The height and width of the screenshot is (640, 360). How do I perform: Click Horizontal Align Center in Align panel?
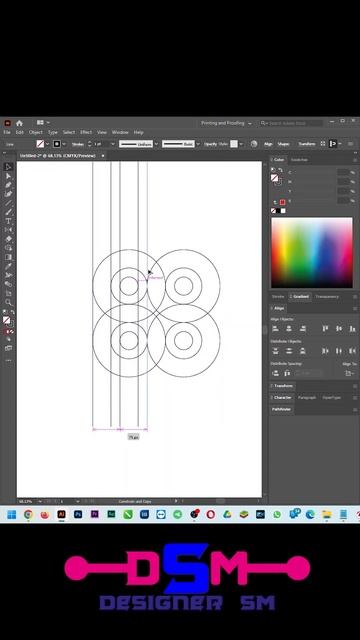(x=289, y=329)
